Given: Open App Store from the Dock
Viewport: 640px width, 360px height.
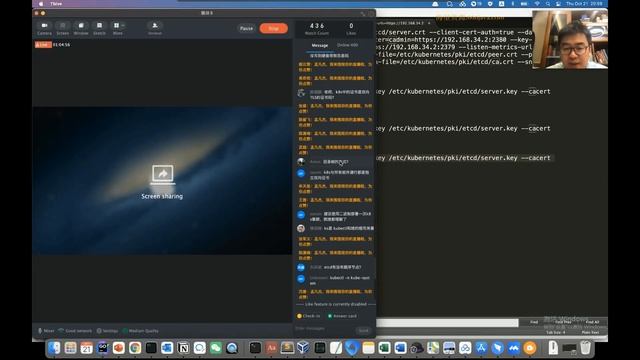Looking at the screenshot, I should click(x=481, y=348).
